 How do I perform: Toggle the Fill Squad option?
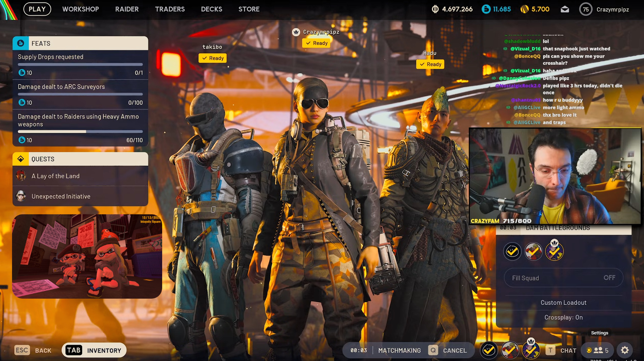coord(564,278)
